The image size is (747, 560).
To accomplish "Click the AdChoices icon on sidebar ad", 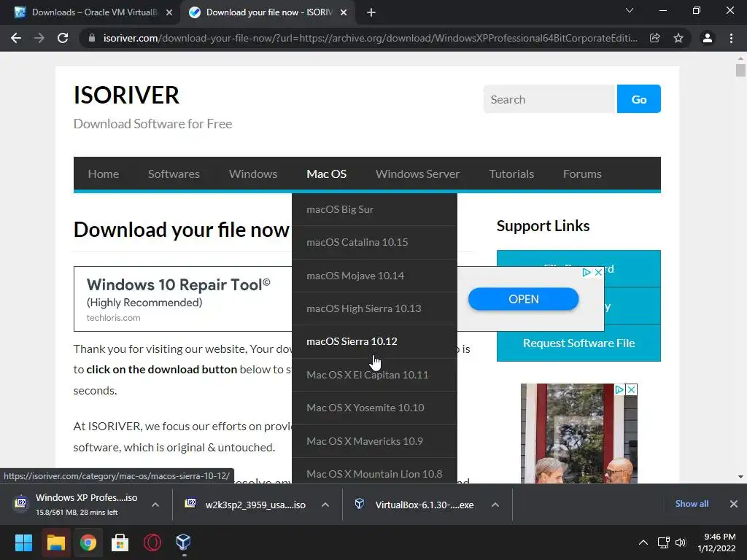I will 619,389.
